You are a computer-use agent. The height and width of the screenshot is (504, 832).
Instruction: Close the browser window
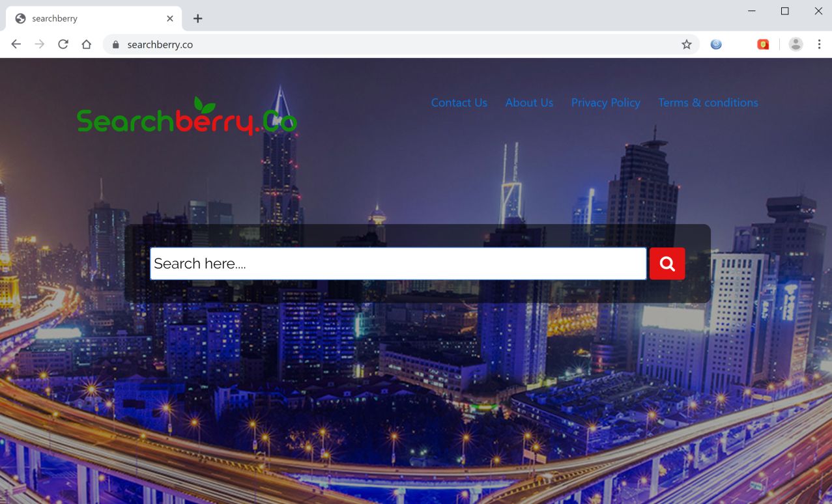(818, 11)
